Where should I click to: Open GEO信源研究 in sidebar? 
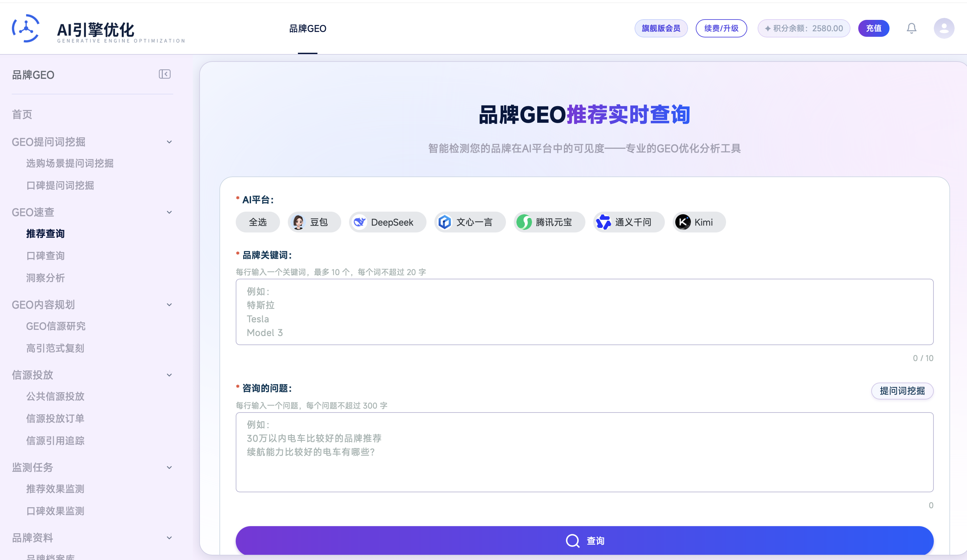(56, 326)
